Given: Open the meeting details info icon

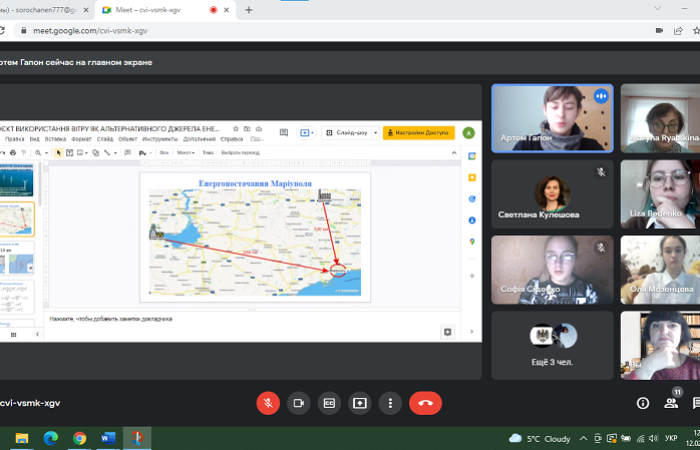Looking at the screenshot, I should pos(643,403).
